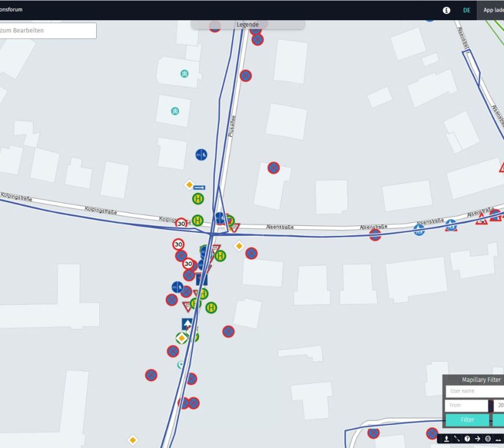504x448 pixels.
Task: Click the one-way arrow sign on map
Action: (199, 187)
